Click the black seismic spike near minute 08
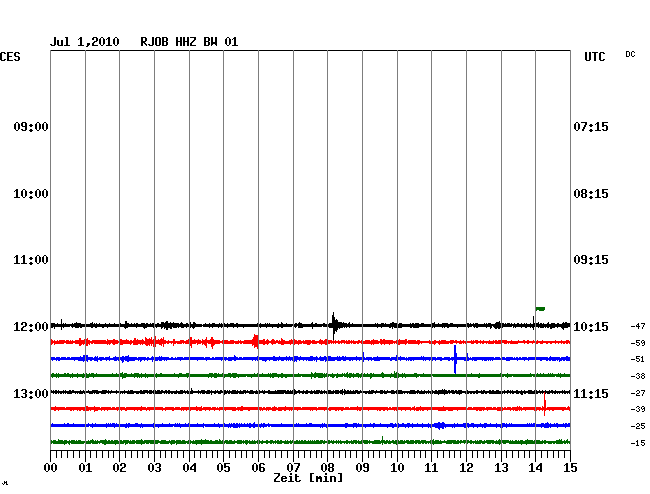Viewport: 650px width, 494px height. coord(334,325)
